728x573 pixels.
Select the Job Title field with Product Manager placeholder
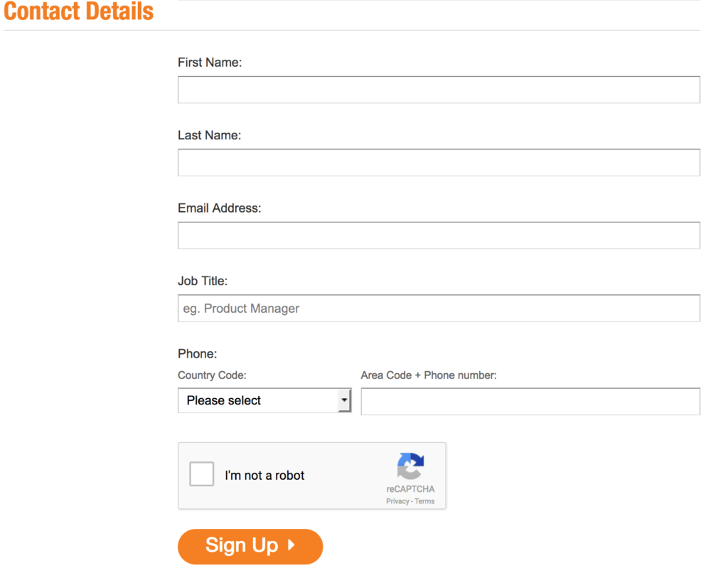point(439,309)
